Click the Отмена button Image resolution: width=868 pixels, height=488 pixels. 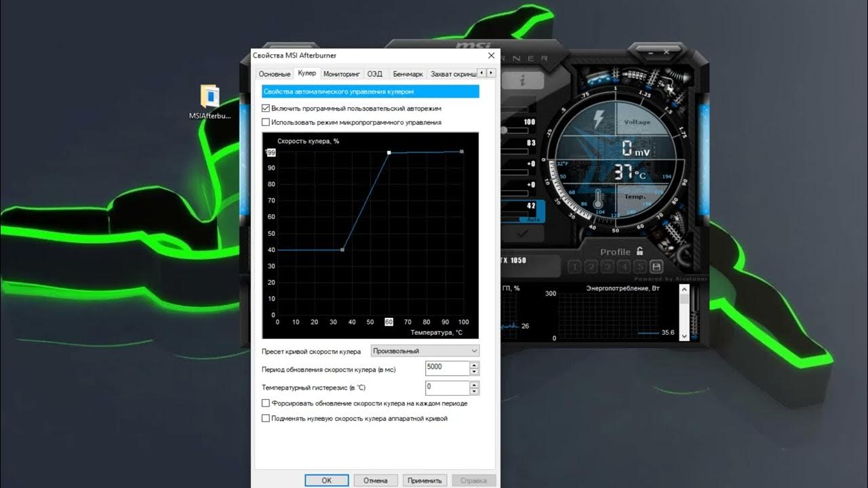tap(375, 480)
